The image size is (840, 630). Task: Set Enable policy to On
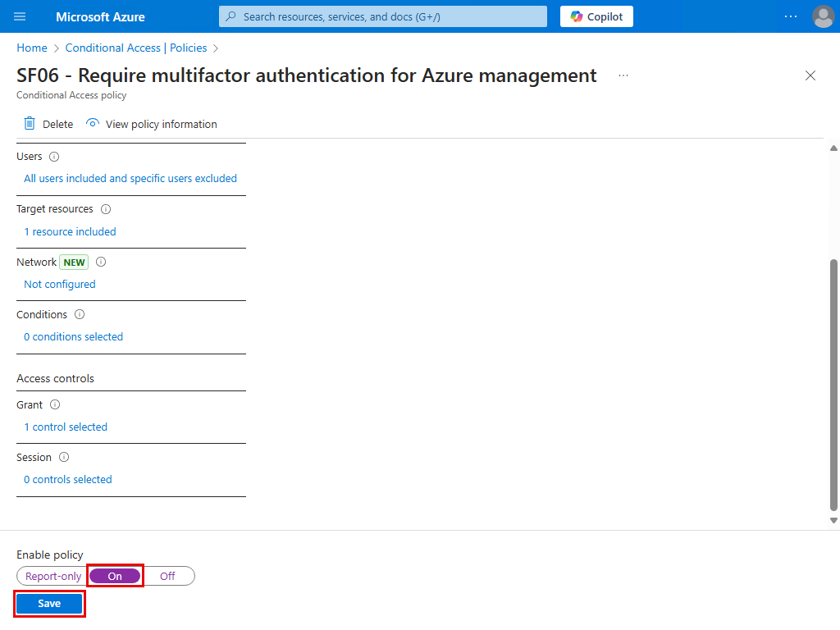115,576
